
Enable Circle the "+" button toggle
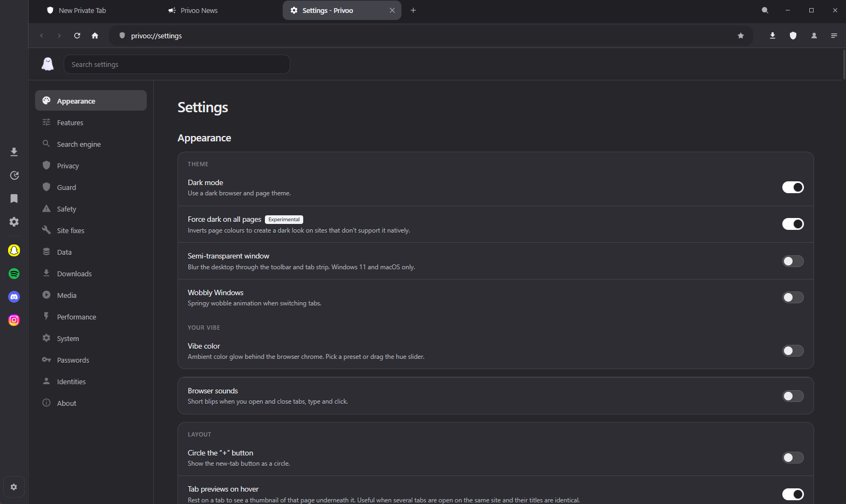pyautogui.click(x=793, y=458)
